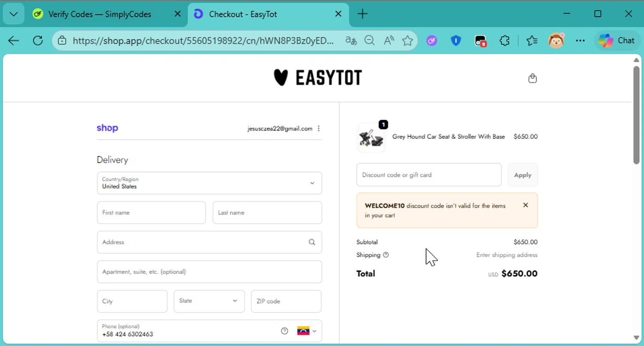This screenshot has width=644, height=346.
Task: Close the Checkout - EasyTot tab
Action: (x=338, y=14)
